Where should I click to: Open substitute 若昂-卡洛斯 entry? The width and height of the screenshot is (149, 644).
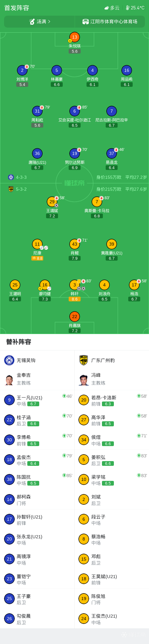click(x=112, y=400)
